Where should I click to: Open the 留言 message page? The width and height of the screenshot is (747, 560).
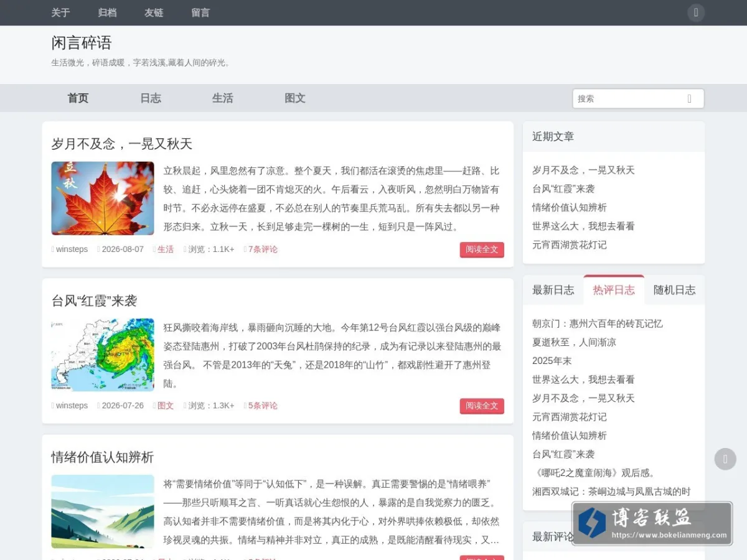(x=200, y=12)
